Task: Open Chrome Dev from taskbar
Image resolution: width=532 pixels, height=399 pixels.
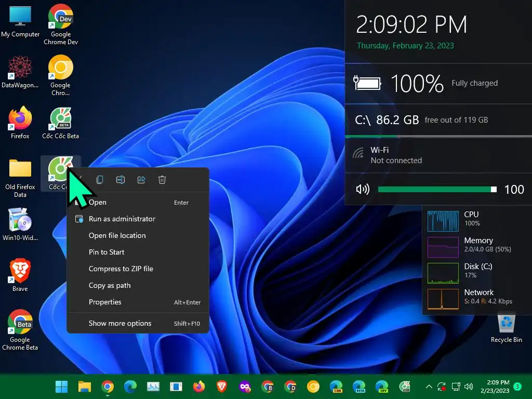Action: 290,387
